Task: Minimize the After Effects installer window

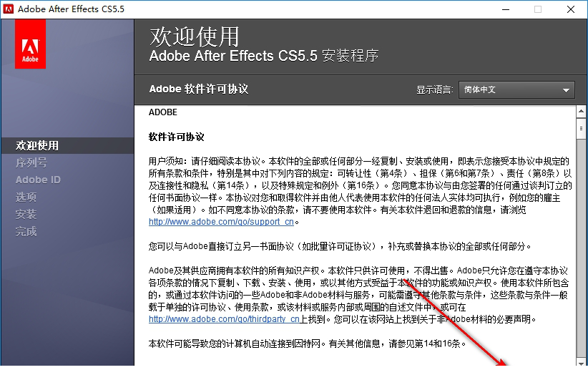Action: (x=506, y=9)
